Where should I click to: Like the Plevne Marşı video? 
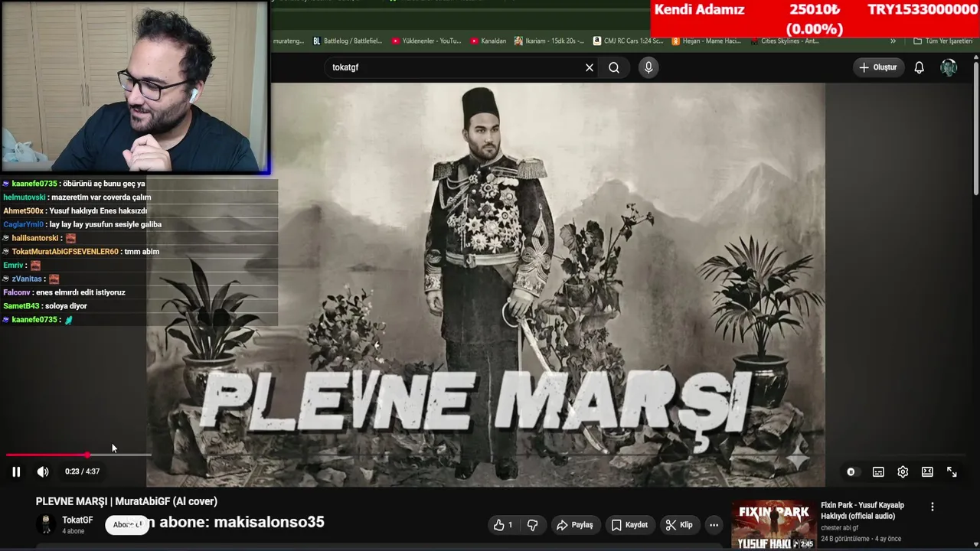[x=503, y=525]
